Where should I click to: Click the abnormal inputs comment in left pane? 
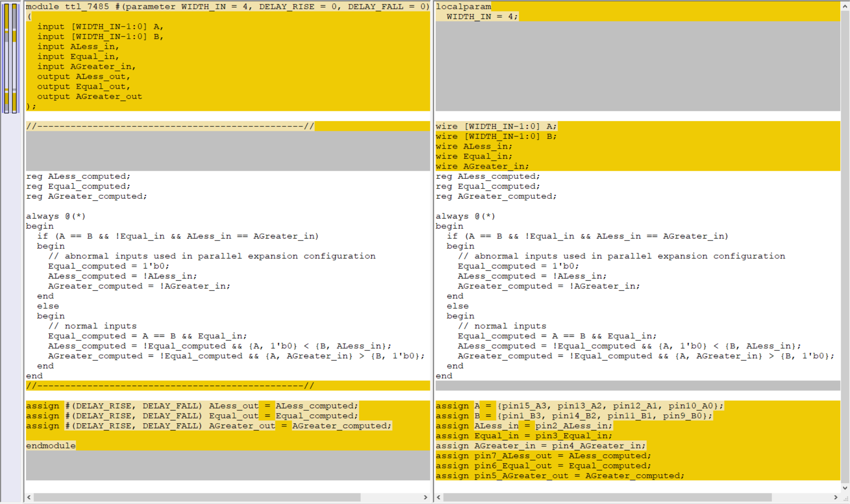click(x=212, y=256)
